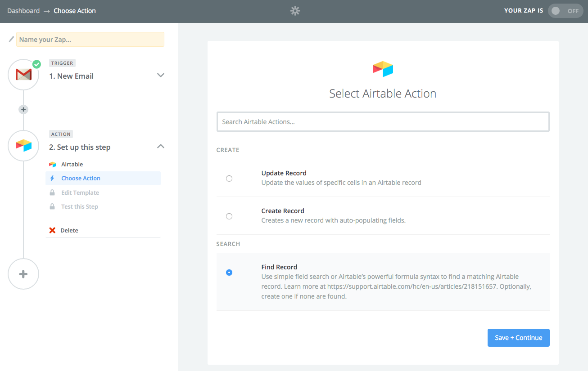Click the YOUR ZAP IS label
This screenshot has height=371, width=588.
[524, 11]
